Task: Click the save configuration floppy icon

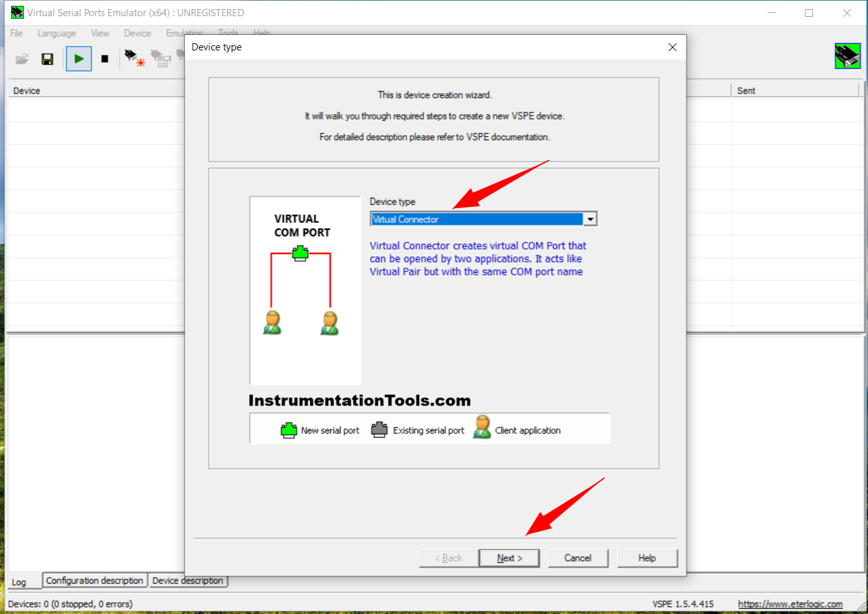Action: click(47, 59)
